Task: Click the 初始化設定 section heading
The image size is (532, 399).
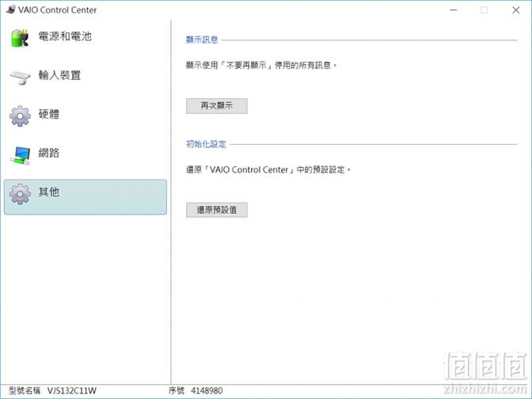Action: [206, 144]
